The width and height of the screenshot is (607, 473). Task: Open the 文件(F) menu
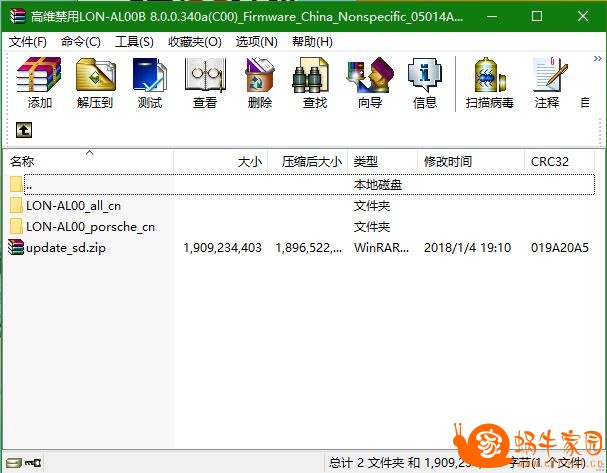pos(27,41)
